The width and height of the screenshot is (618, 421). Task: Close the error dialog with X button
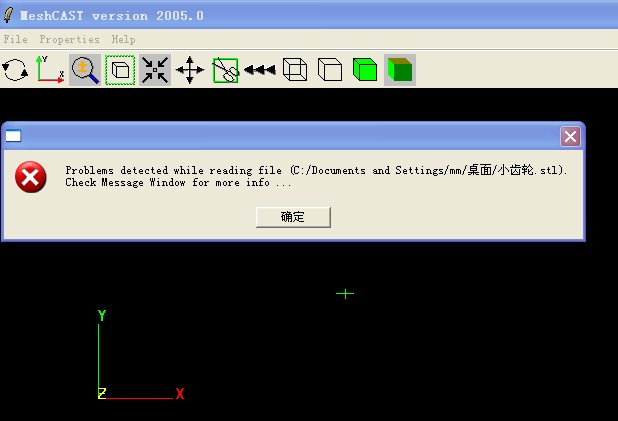[570, 136]
